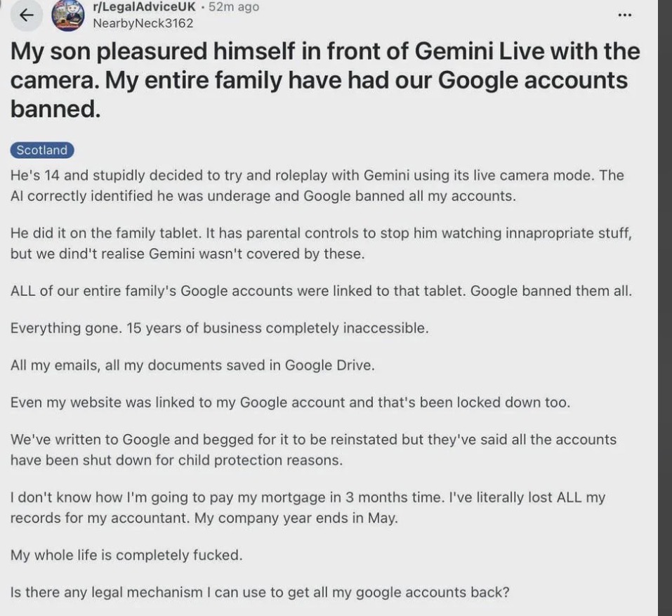Click the dark strip along the right edge

click(x=664, y=309)
